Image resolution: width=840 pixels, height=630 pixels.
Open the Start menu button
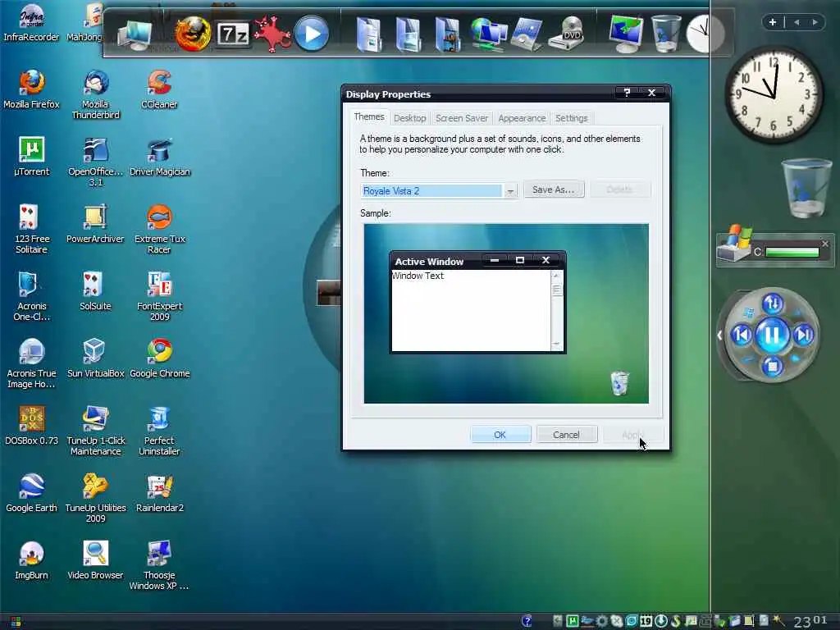tap(15, 622)
